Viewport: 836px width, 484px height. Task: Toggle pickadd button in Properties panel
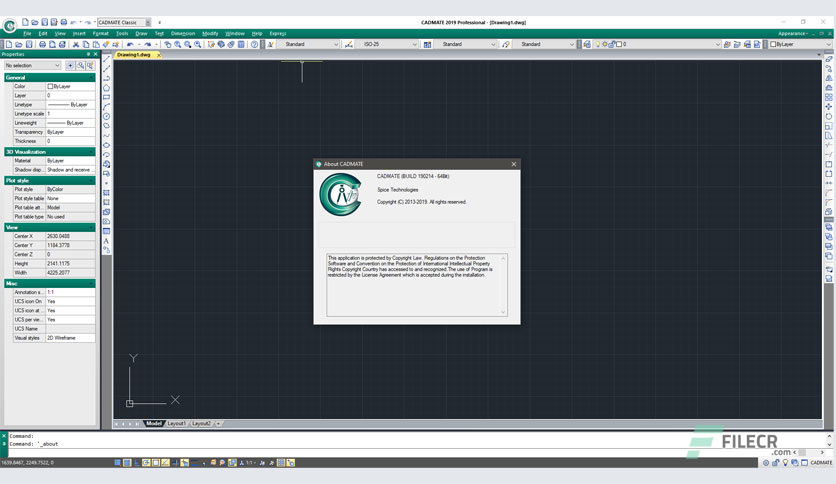point(70,65)
